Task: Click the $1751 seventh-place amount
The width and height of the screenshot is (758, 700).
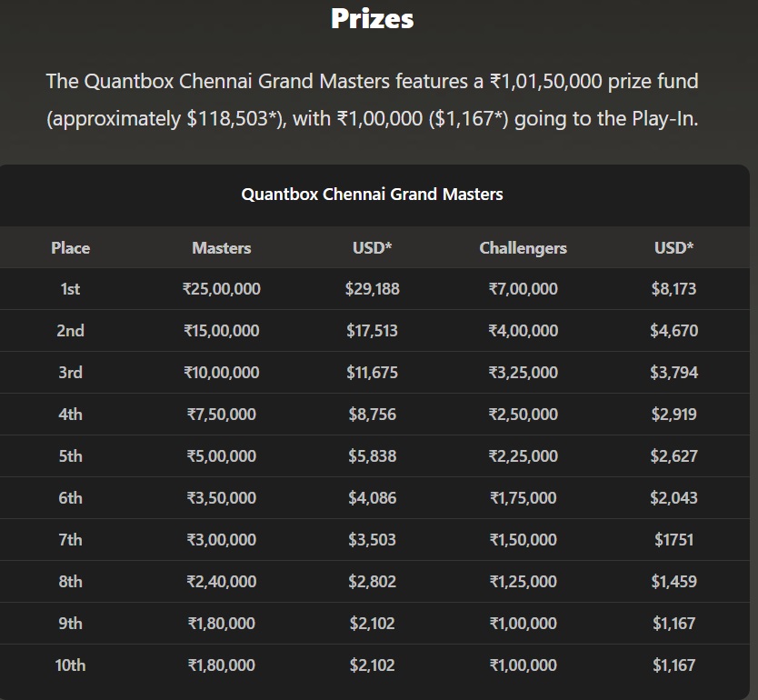Action: click(x=673, y=540)
